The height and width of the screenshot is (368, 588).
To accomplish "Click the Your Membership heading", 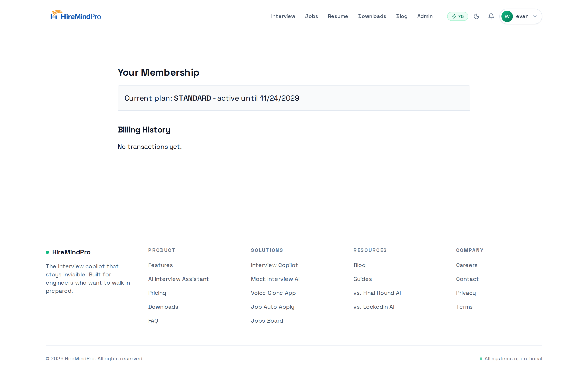I will pos(158,72).
